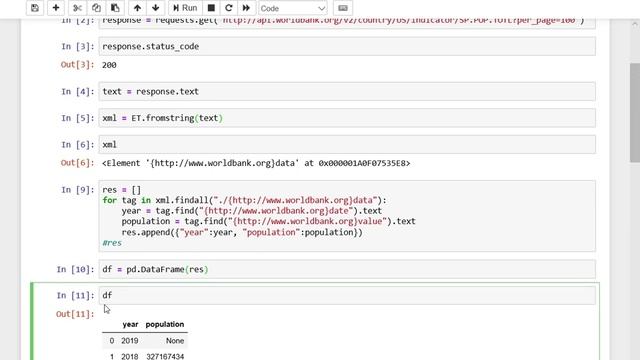The width and height of the screenshot is (640, 360).
Task: Restart the kernel with circular arrow icon
Action: (x=229, y=8)
